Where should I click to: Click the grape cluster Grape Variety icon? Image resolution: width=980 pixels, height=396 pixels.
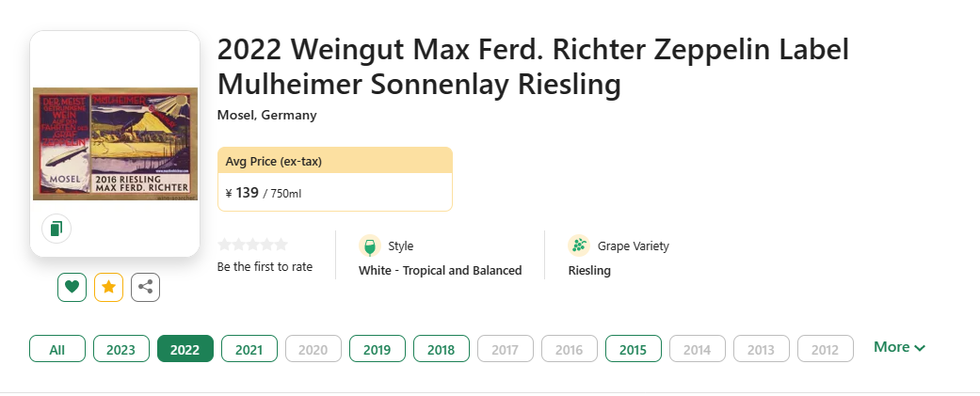point(578,246)
